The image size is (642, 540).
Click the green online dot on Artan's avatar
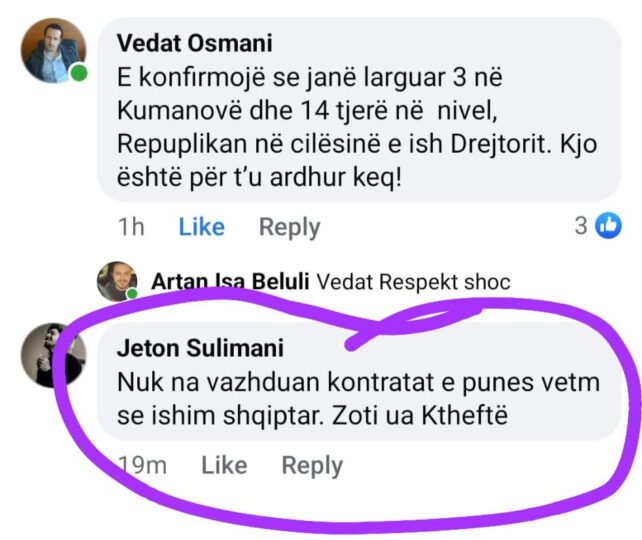pyautogui.click(x=132, y=294)
